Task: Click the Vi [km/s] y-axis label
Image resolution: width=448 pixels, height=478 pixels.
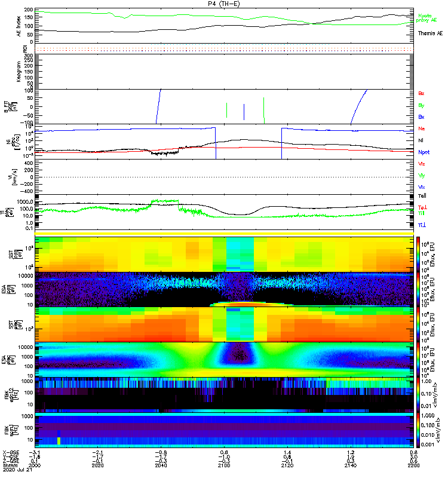Action: [x=14, y=177]
